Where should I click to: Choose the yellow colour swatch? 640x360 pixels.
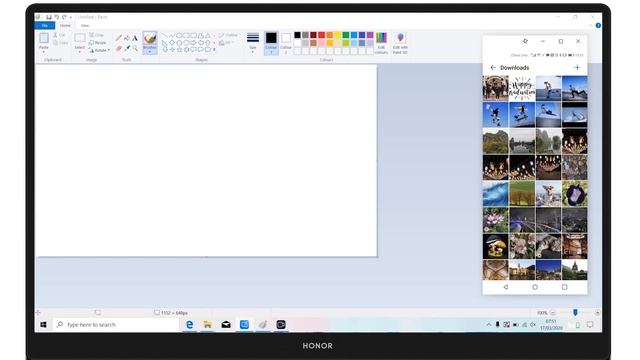pyautogui.click(x=338, y=35)
